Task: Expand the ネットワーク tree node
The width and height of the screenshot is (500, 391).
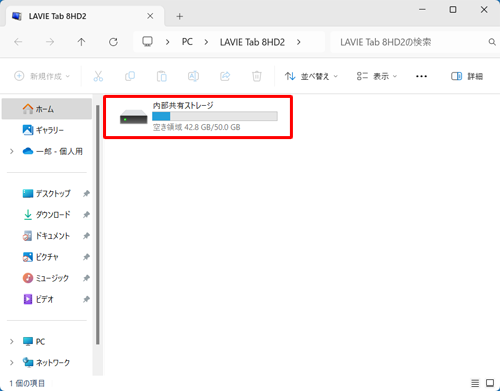Action: (x=12, y=362)
